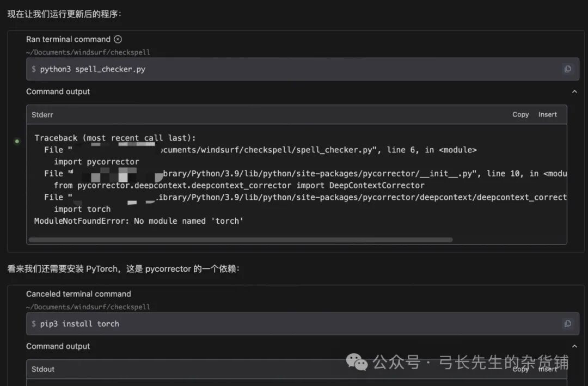588x386 pixels.
Task: Collapse the first Command output section
Action: point(574,92)
